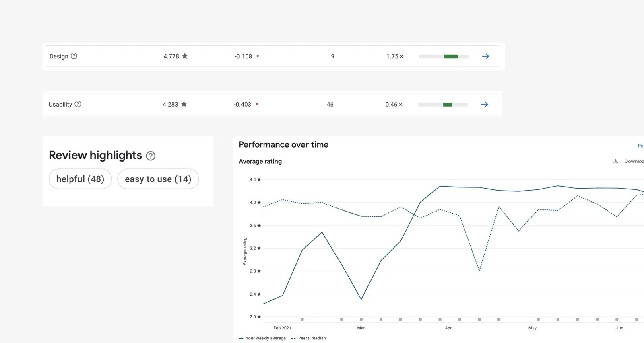
Task: Click the 9 count in Design row
Action: 333,56
